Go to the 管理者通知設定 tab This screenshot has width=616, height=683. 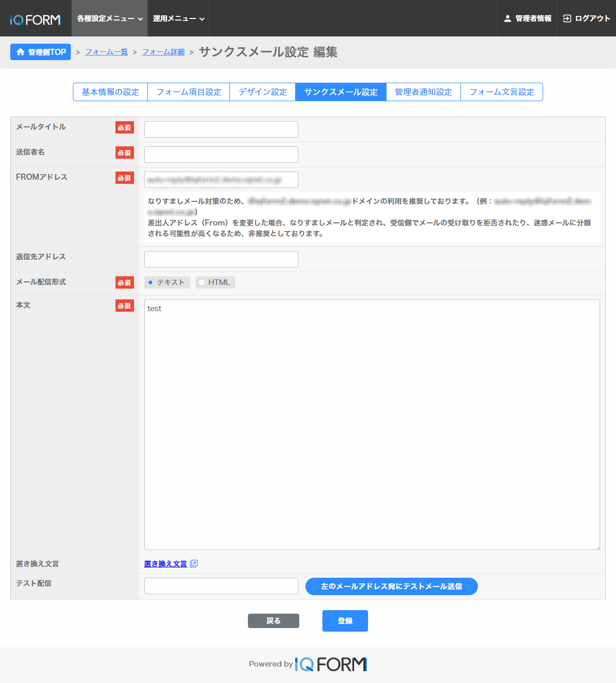click(423, 92)
